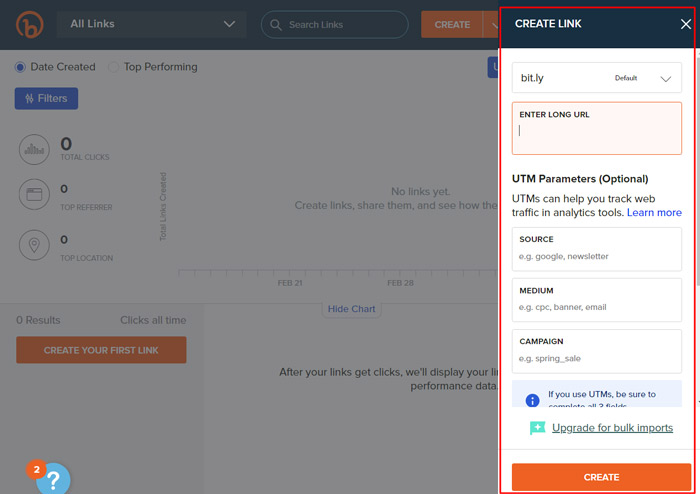Click the top bar CREATE button
The height and width of the screenshot is (494, 700).
tap(452, 25)
